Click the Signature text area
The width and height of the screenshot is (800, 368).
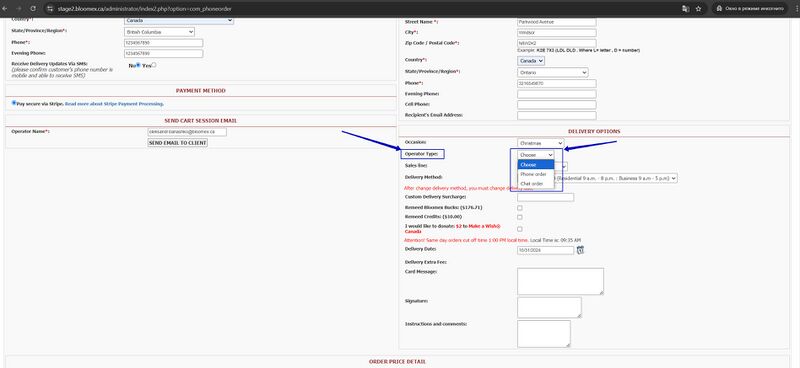(549, 308)
